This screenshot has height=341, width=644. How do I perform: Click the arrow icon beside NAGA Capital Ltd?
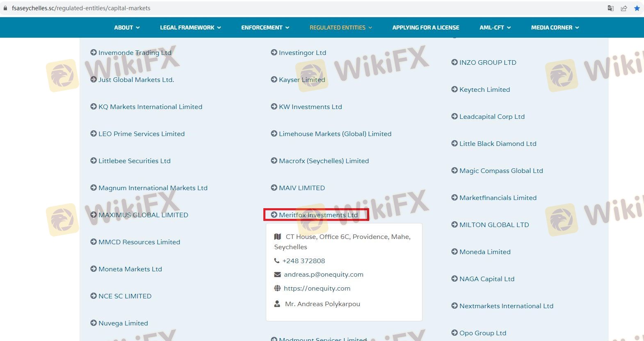tap(454, 279)
